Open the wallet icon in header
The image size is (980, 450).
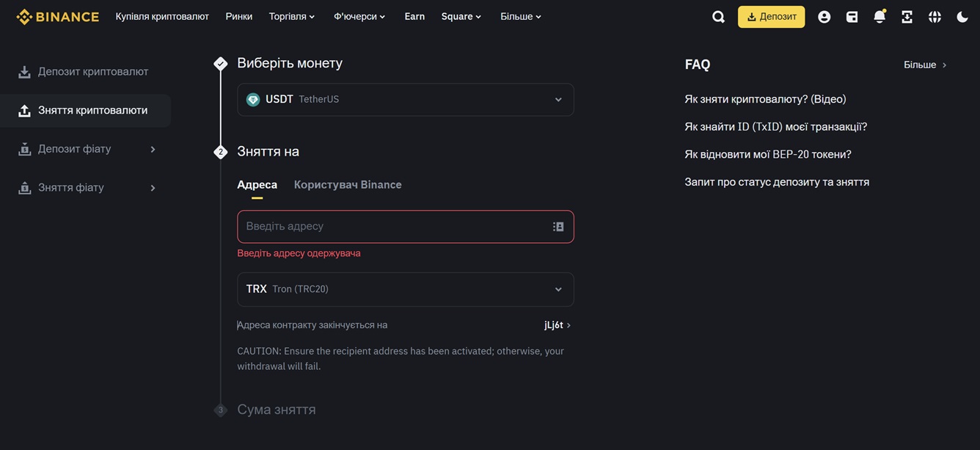pos(852,17)
